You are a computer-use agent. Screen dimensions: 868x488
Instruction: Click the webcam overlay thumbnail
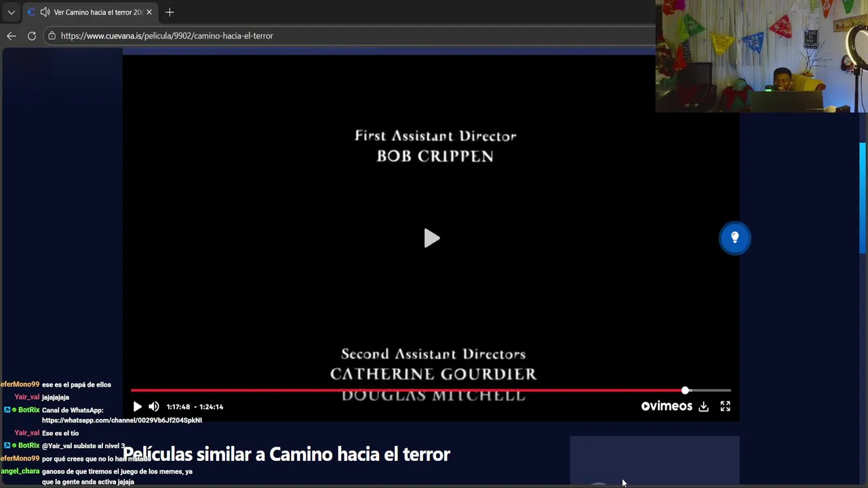pos(762,56)
